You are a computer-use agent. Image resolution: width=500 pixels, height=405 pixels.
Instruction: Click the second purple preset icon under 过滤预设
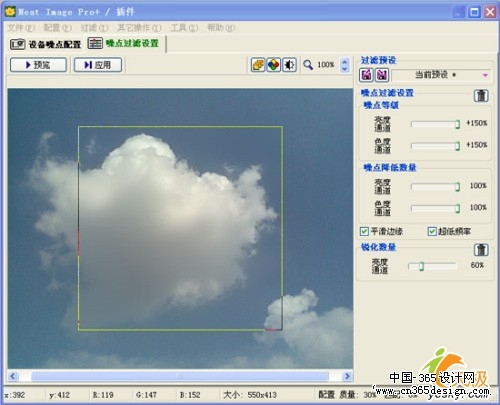[x=382, y=75]
